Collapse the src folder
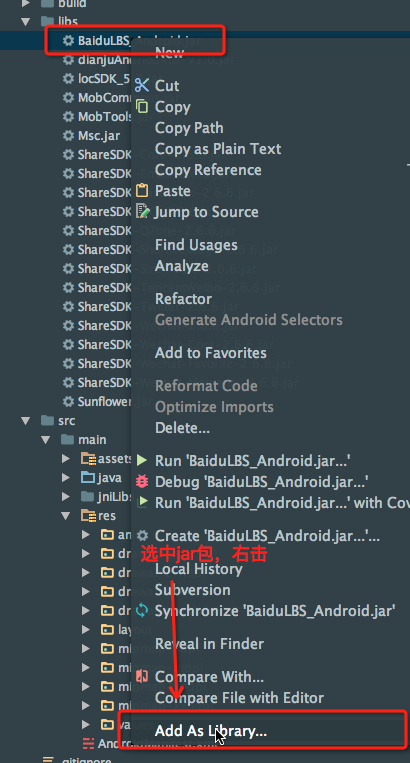Viewport: 410px width, 763px height. tap(25, 421)
